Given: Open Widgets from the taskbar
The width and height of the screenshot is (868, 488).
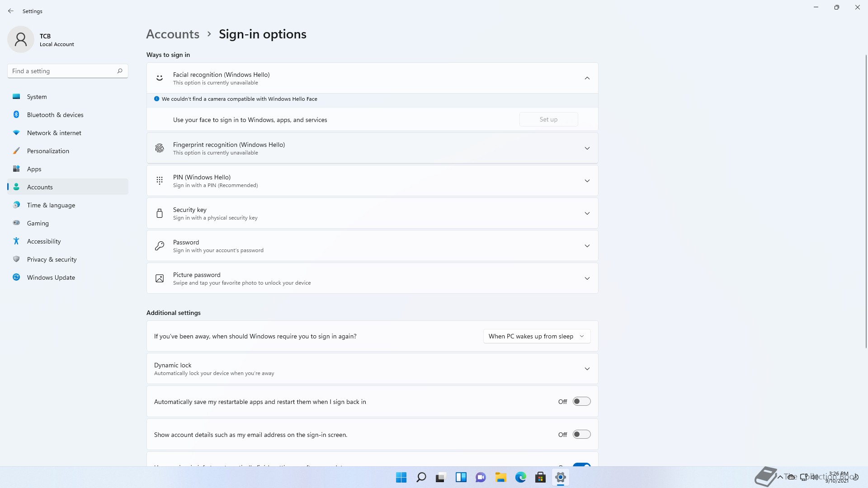Looking at the screenshot, I should point(461,477).
